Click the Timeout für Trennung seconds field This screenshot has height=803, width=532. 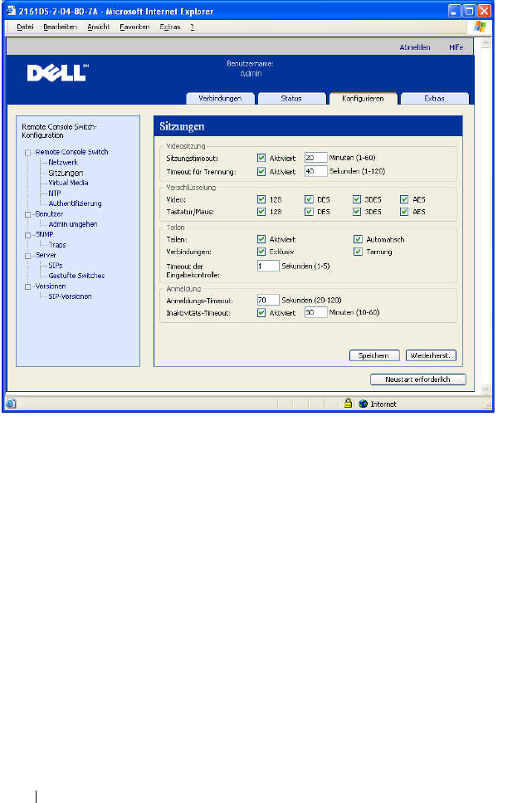click(315, 171)
